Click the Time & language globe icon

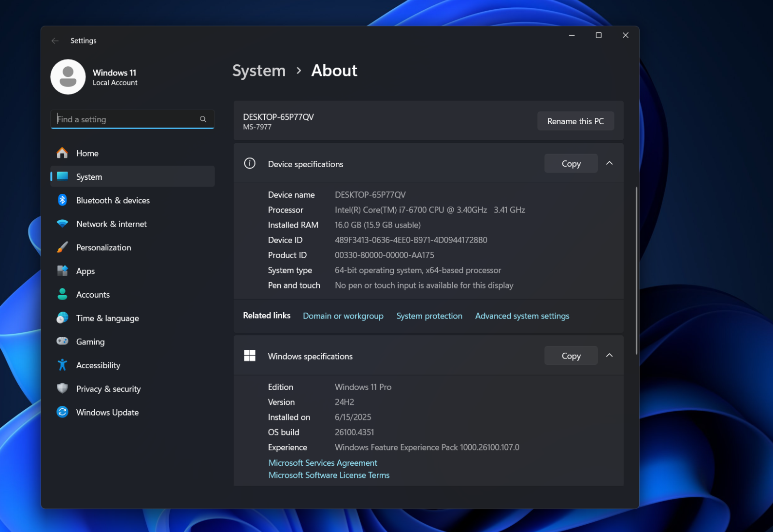tap(62, 318)
